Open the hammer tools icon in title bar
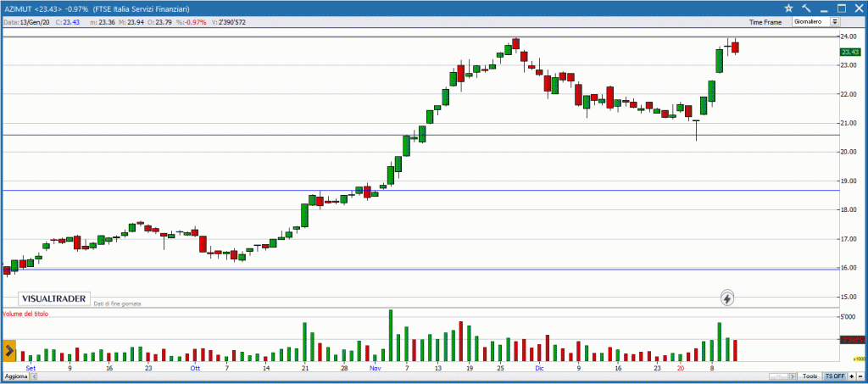 pos(806,8)
